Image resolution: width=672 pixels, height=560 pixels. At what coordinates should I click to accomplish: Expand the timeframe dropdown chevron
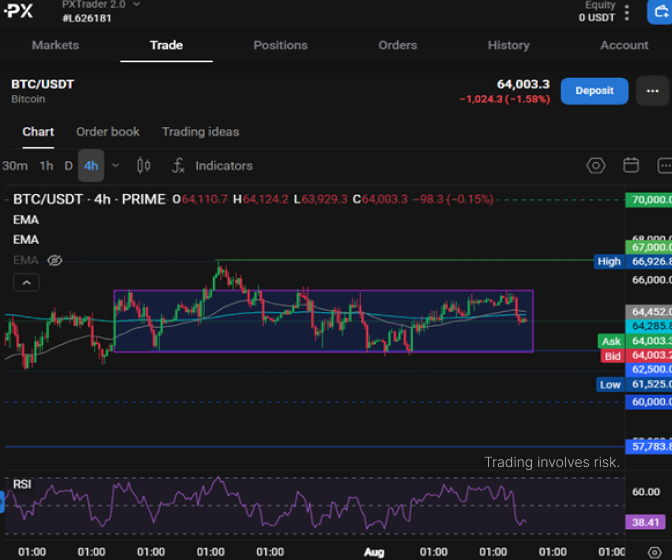click(x=115, y=165)
